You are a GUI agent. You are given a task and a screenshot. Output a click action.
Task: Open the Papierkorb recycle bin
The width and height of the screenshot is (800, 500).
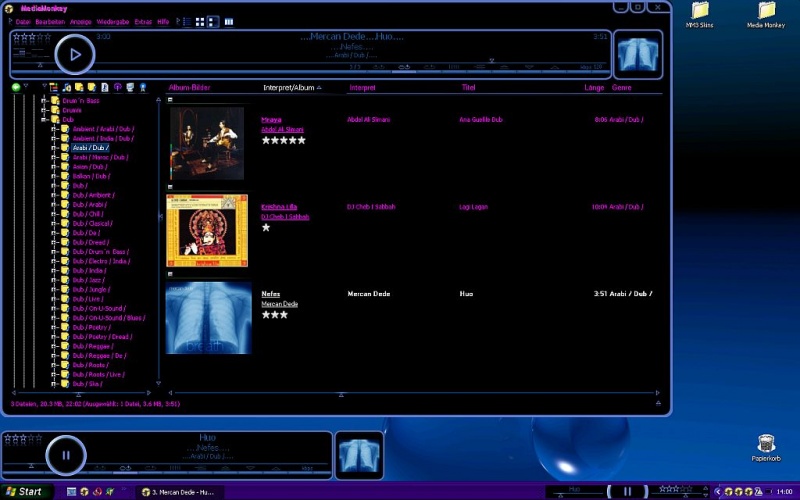[766, 448]
